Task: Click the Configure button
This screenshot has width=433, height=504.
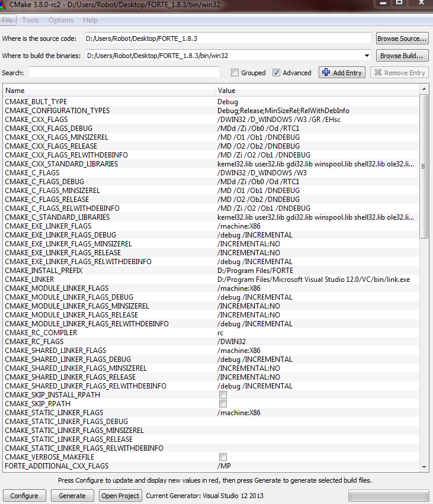Action: pos(24,496)
